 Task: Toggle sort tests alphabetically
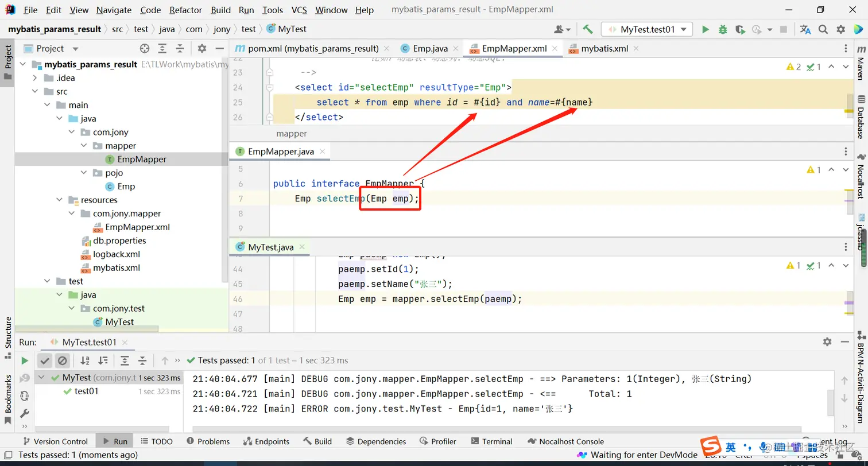click(85, 360)
